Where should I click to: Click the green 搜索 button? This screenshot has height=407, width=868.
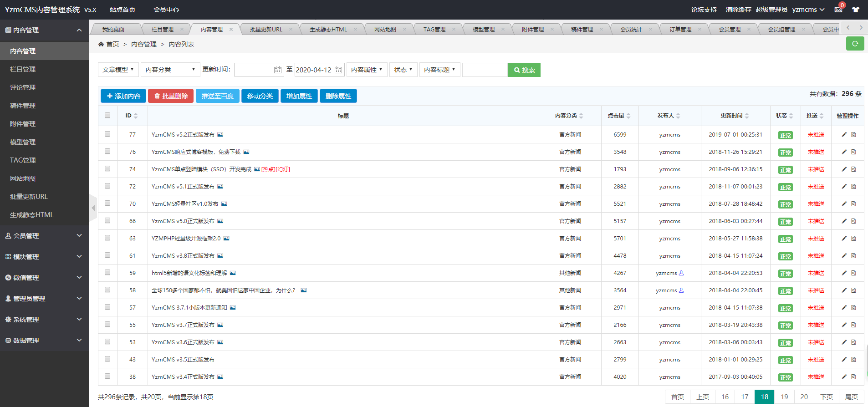pyautogui.click(x=524, y=70)
